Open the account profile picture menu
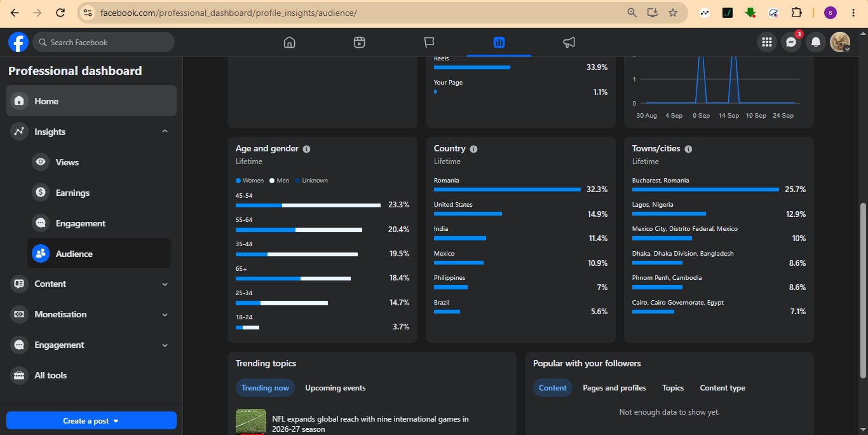This screenshot has width=868, height=435. (840, 43)
